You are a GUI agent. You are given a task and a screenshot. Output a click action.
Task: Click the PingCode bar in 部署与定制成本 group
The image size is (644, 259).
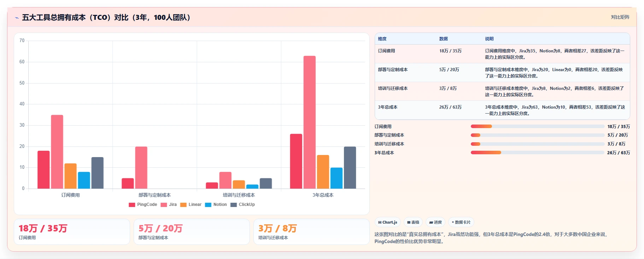tap(128, 184)
